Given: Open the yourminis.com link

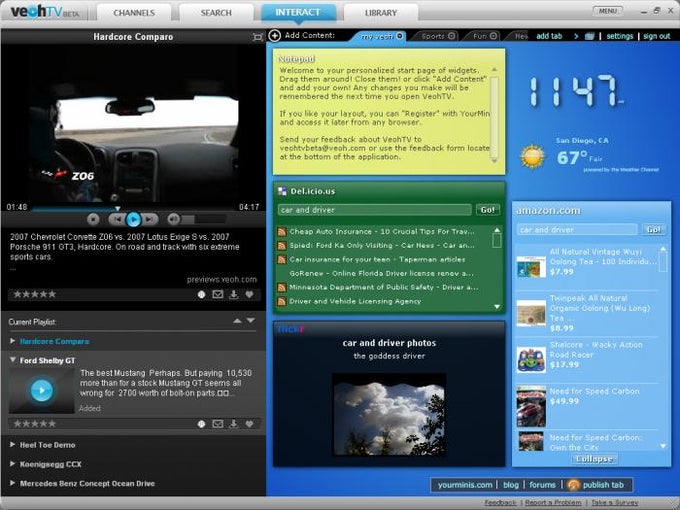Looking at the screenshot, I should tap(465, 485).
